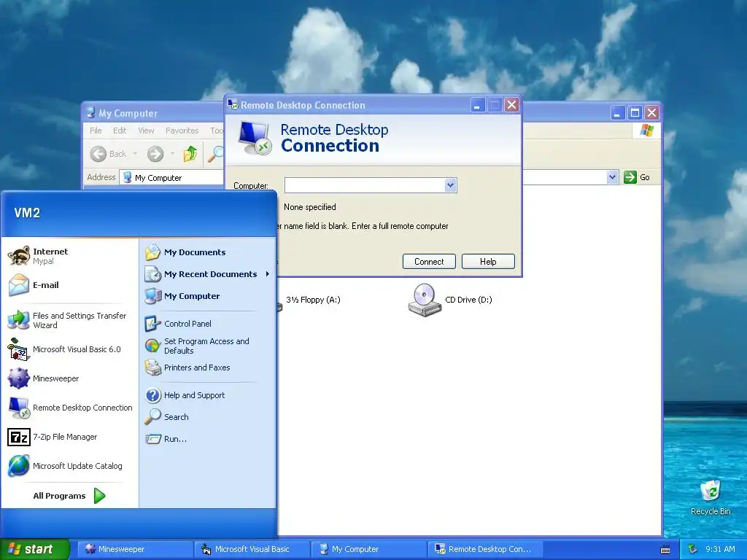
Task: Expand the Computer name dropdown
Action: pos(450,185)
